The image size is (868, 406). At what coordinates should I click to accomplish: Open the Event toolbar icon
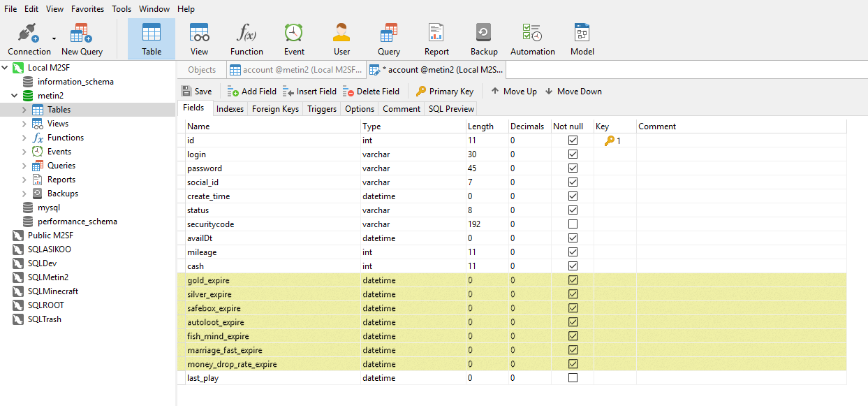click(294, 39)
